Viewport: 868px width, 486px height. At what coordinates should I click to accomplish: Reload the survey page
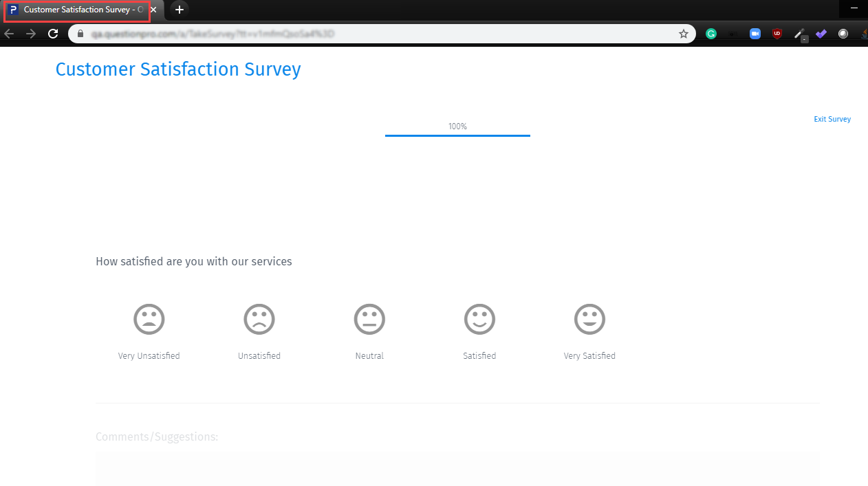tap(53, 33)
